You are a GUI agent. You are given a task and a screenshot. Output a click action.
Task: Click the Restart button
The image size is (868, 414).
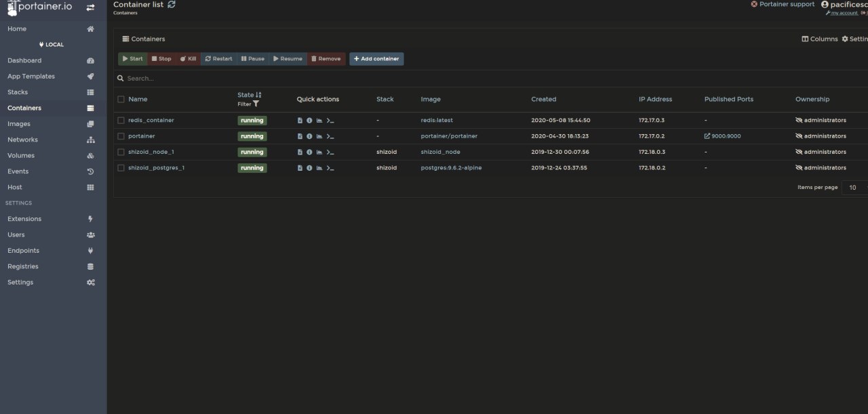[218, 59]
